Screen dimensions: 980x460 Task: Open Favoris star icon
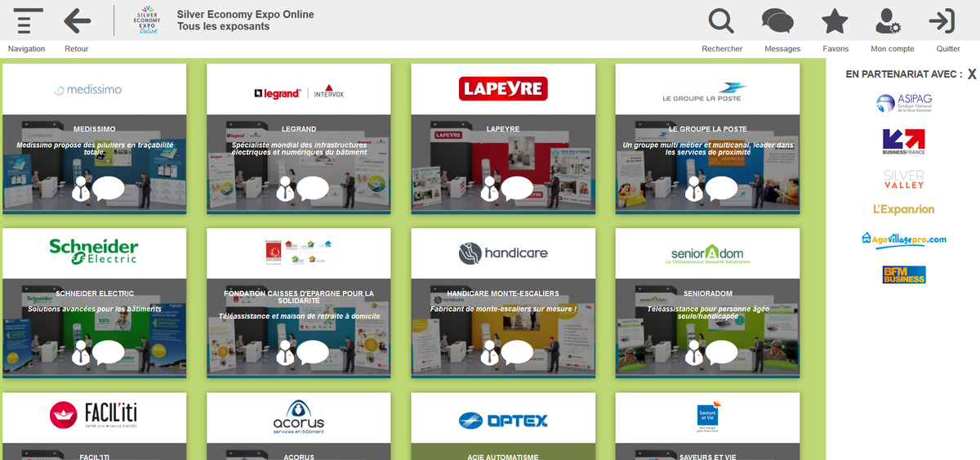coord(835,20)
